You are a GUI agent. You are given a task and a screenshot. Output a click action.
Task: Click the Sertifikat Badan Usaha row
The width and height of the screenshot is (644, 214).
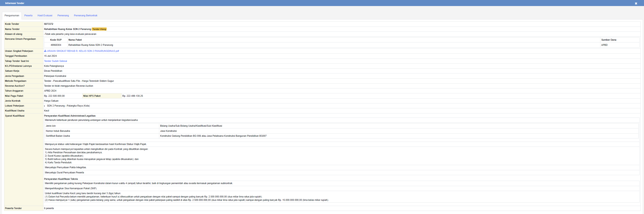pos(58,136)
